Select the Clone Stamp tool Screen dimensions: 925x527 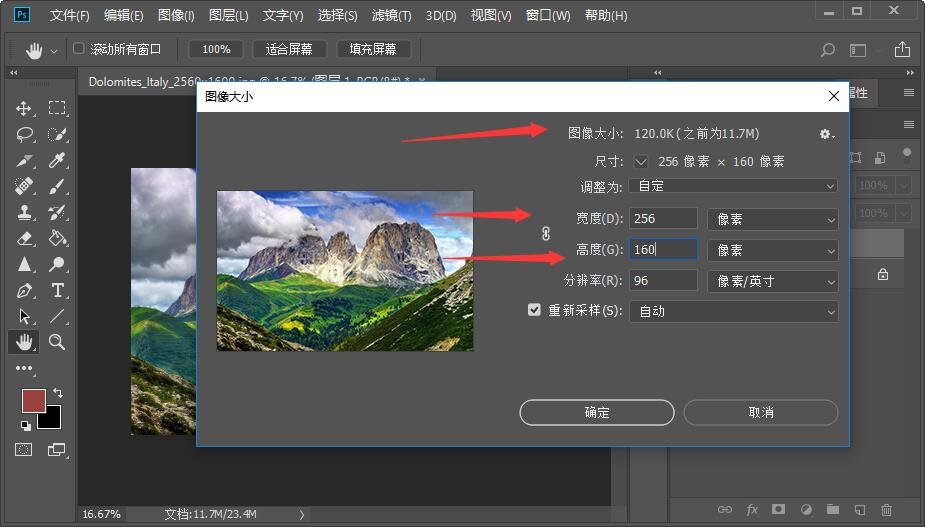pos(24,212)
